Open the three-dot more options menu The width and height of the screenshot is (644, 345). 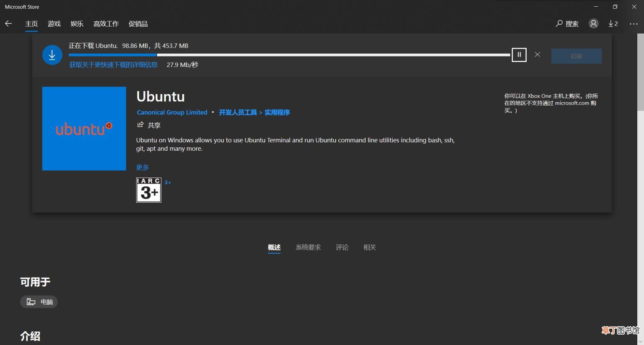coord(634,24)
